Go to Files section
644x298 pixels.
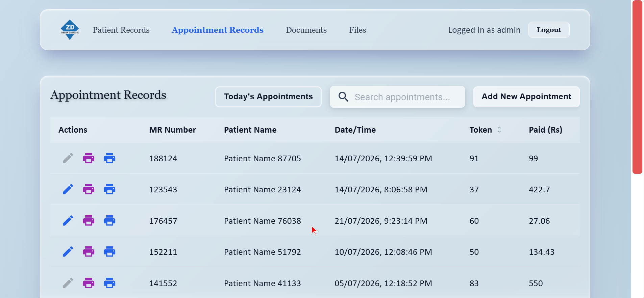coord(357,30)
